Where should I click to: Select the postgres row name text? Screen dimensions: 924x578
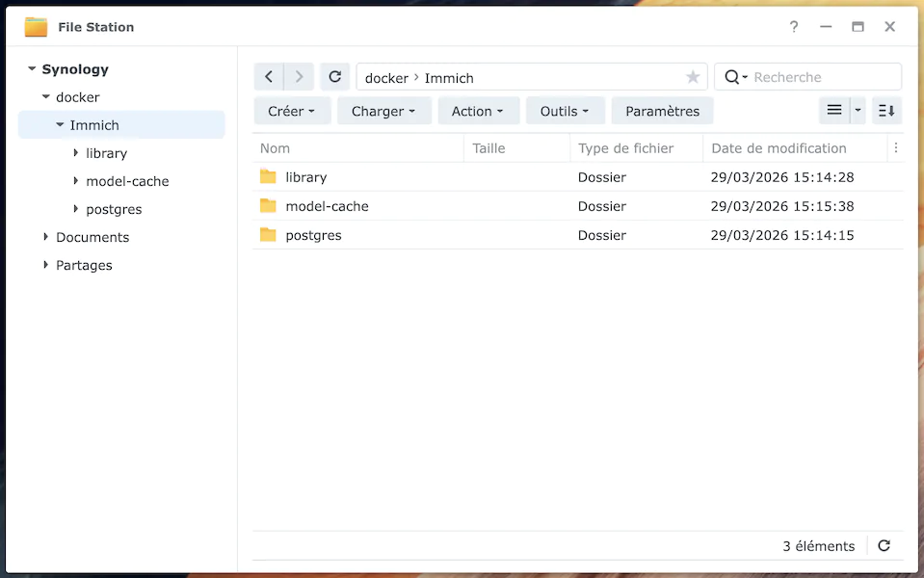313,235
